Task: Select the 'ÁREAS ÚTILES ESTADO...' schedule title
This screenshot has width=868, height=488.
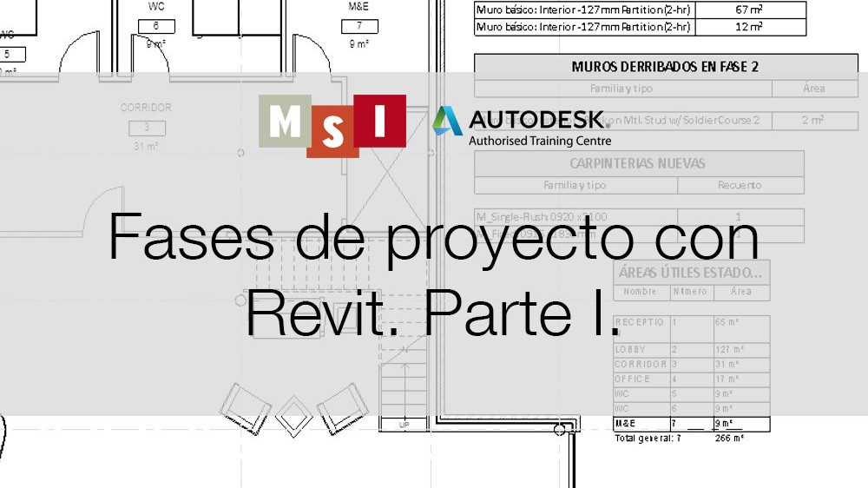Action: coord(691,273)
